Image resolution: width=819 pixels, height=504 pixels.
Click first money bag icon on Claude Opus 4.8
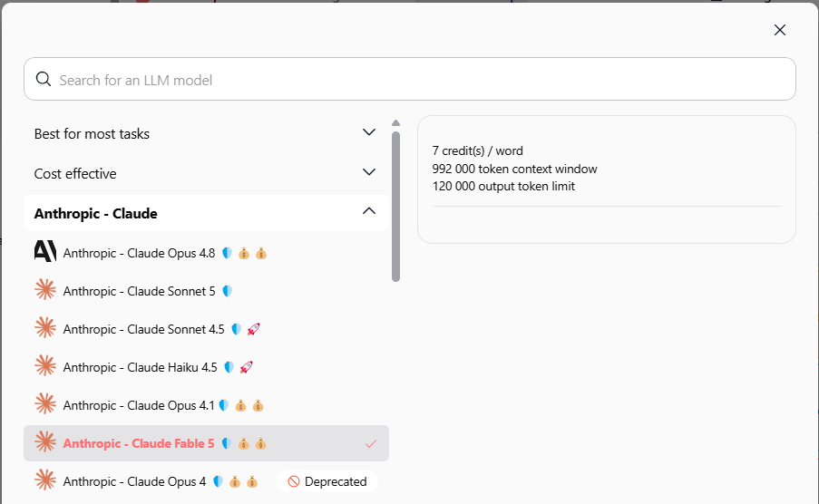[x=244, y=254]
